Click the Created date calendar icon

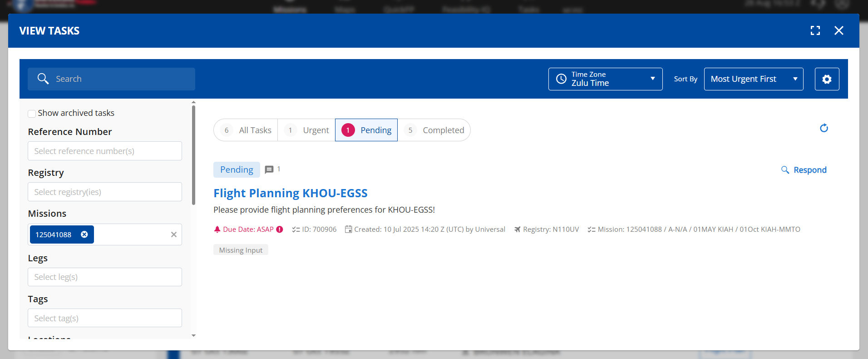[x=348, y=229]
